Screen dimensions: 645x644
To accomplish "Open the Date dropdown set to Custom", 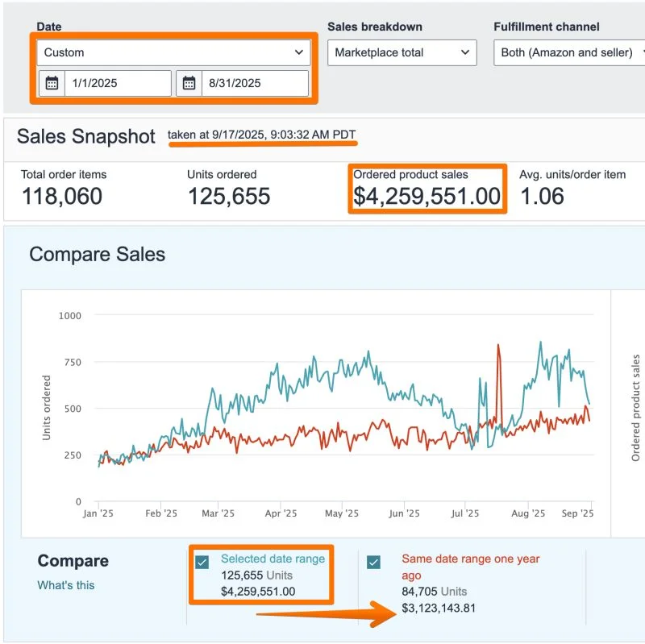I will click(173, 52).
